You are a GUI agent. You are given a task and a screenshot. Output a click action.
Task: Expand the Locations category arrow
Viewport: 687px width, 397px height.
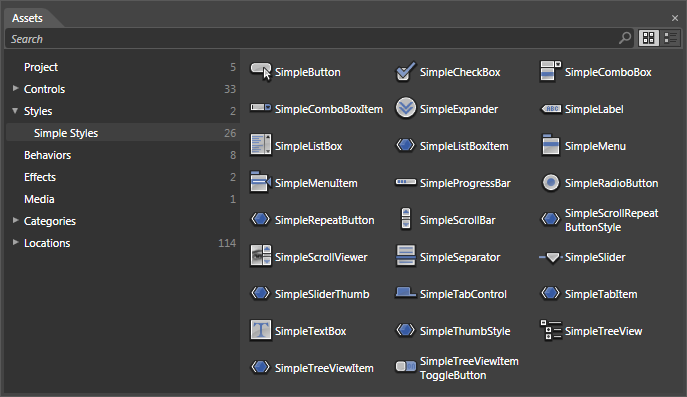tap(15, 243)
